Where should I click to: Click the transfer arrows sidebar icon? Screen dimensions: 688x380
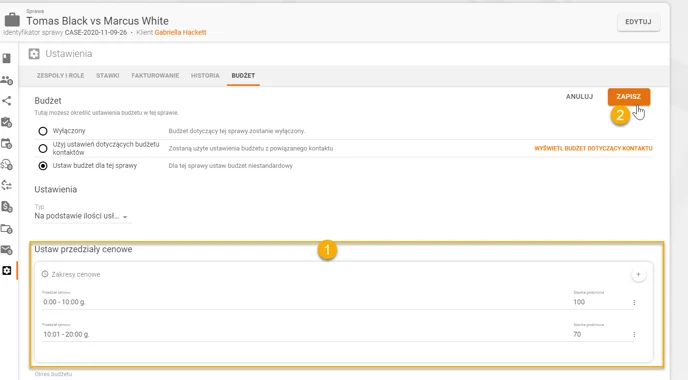(x=7, y=185)
